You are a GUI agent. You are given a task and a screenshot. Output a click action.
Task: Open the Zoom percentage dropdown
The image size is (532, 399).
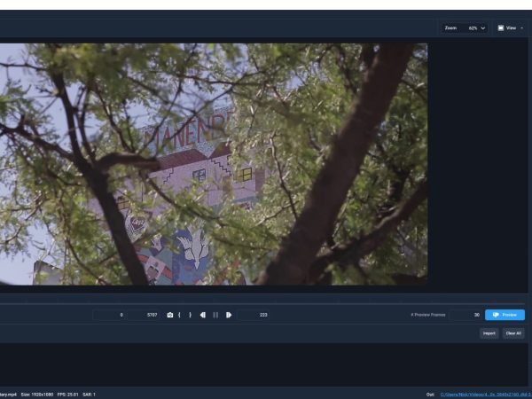point(464,28)
